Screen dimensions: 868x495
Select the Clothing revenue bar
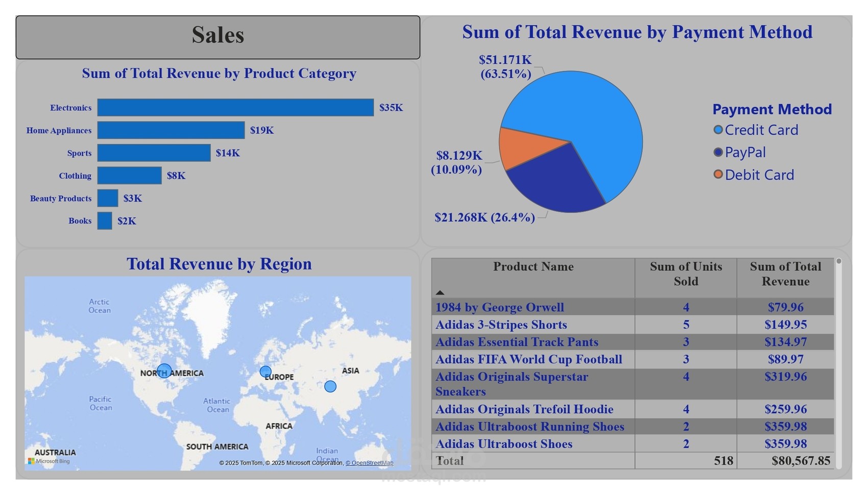click(x=129, y=176)
